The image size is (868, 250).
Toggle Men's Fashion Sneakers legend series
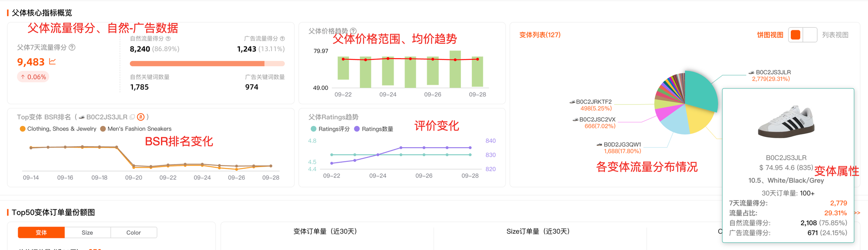(x=103, y=129)
